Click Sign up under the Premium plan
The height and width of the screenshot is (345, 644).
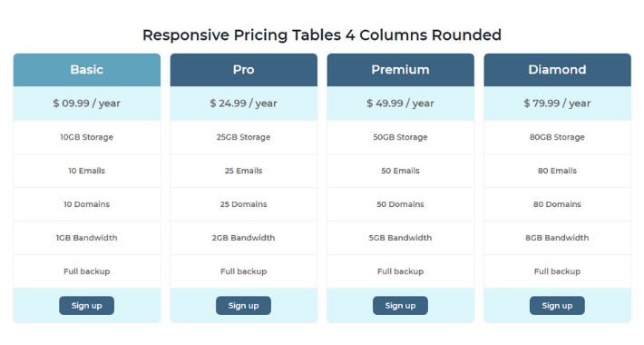tap(400, 306)
